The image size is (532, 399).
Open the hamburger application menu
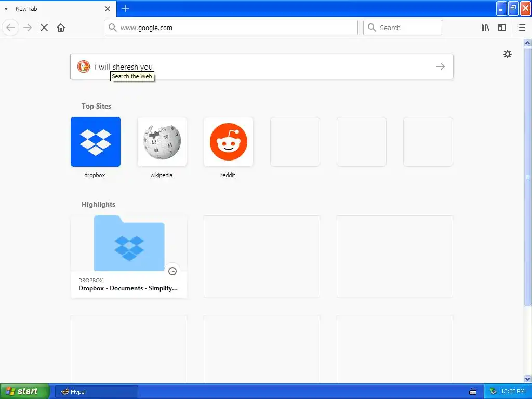click(x=522, y=28)
